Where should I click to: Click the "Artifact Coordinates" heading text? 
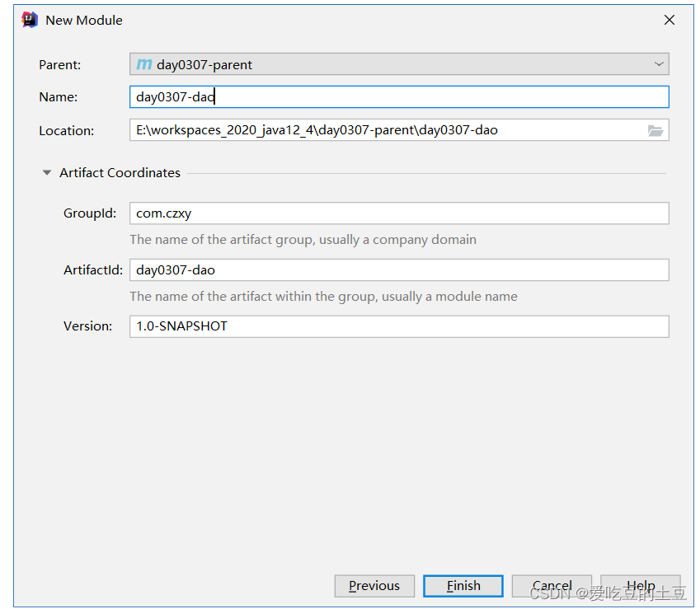120,173
